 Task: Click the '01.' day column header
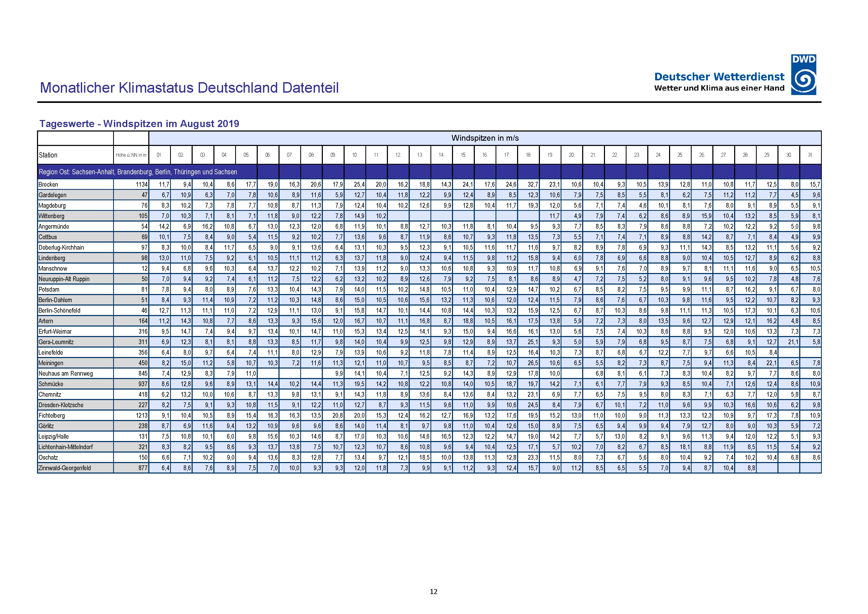click(x=160, y=155)
